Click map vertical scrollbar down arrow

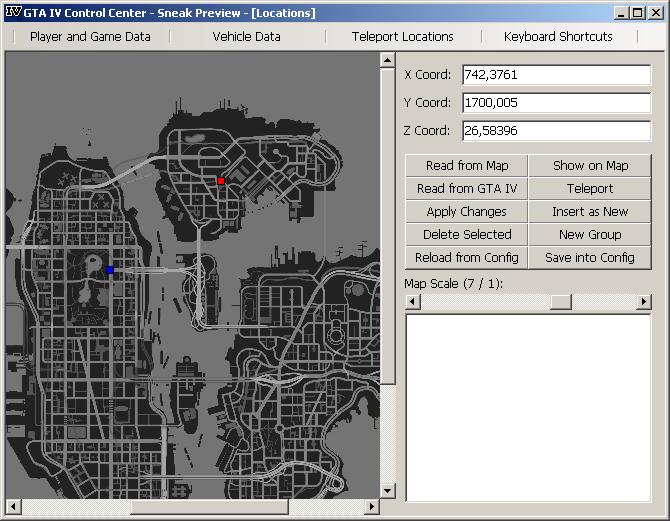point(388,491)
